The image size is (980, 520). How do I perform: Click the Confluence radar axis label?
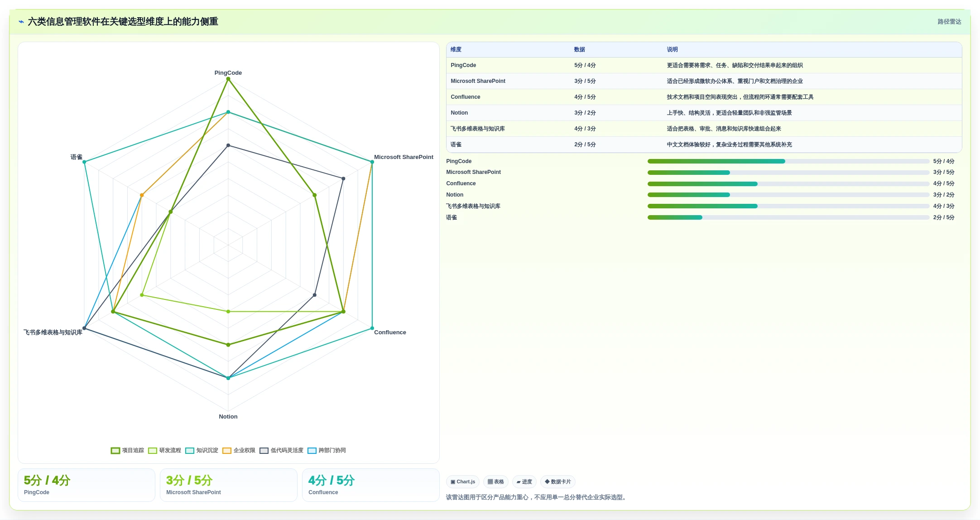pos(390,332)
